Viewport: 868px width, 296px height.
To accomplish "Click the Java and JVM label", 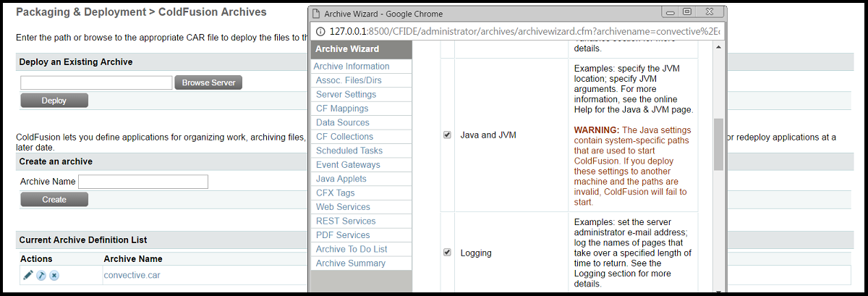I will tap(488, 135).
